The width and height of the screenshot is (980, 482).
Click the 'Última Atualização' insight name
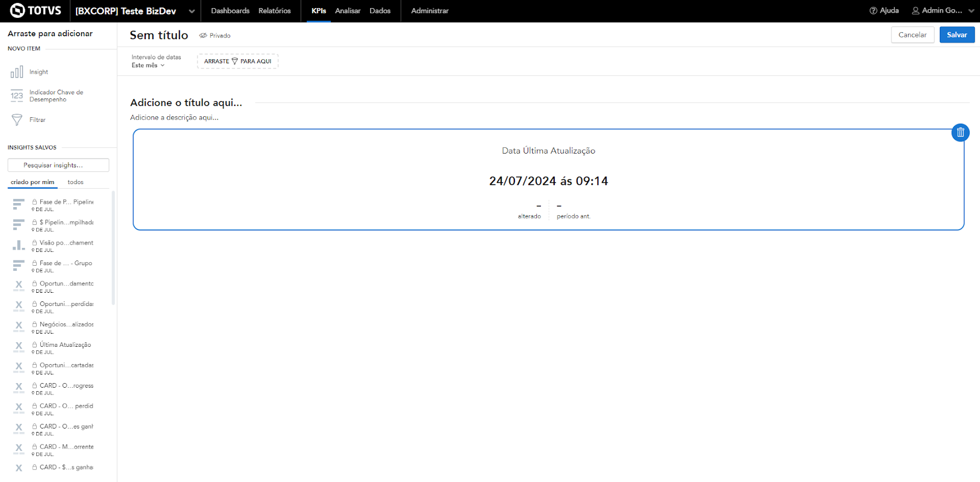click(65, 345)
